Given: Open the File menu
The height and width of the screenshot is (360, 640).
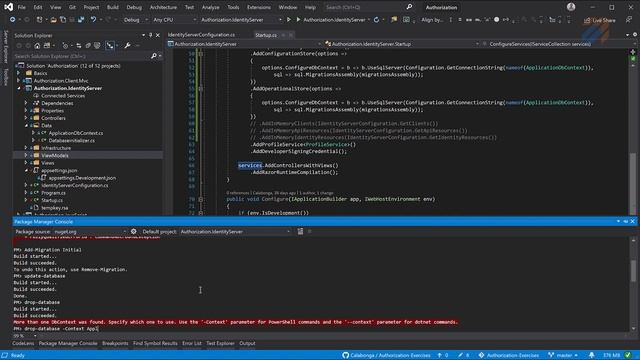Looking at the screenshot, I should (22, 7).
